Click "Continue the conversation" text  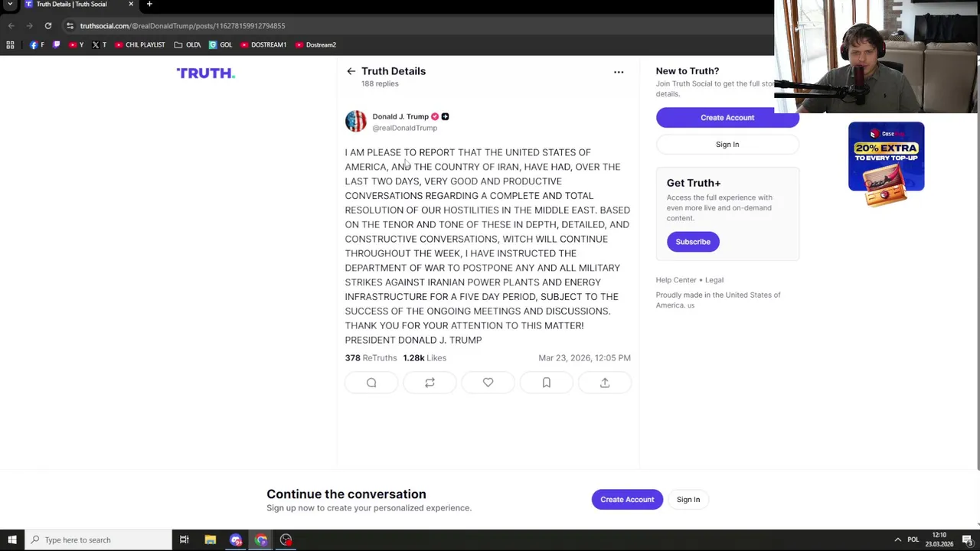(346, 494)
